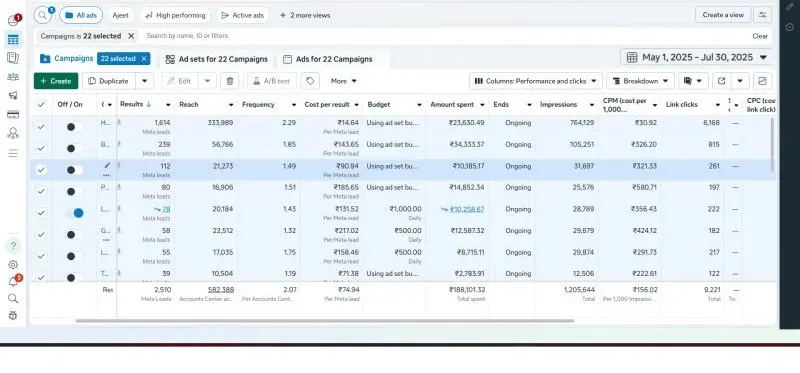Open the export options dropdown arrow
Image resolution: width=800 pixels, height=373 pixels.
[740, 81]
